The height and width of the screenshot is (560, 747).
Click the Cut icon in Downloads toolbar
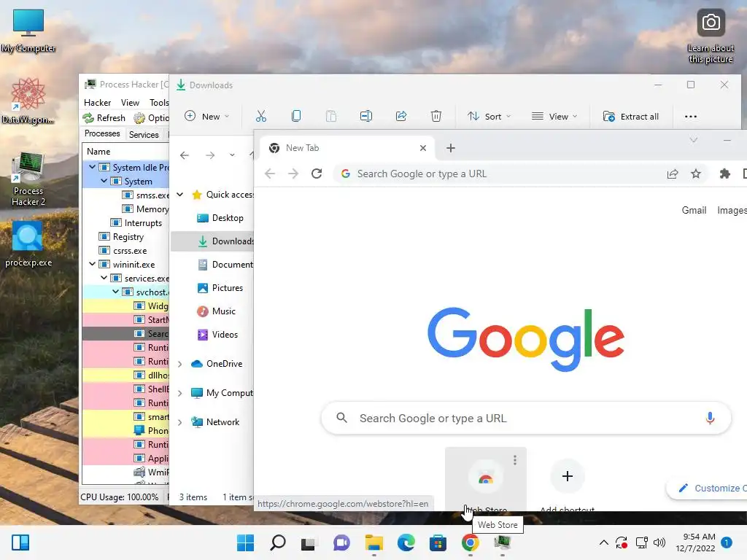(261, 116)
